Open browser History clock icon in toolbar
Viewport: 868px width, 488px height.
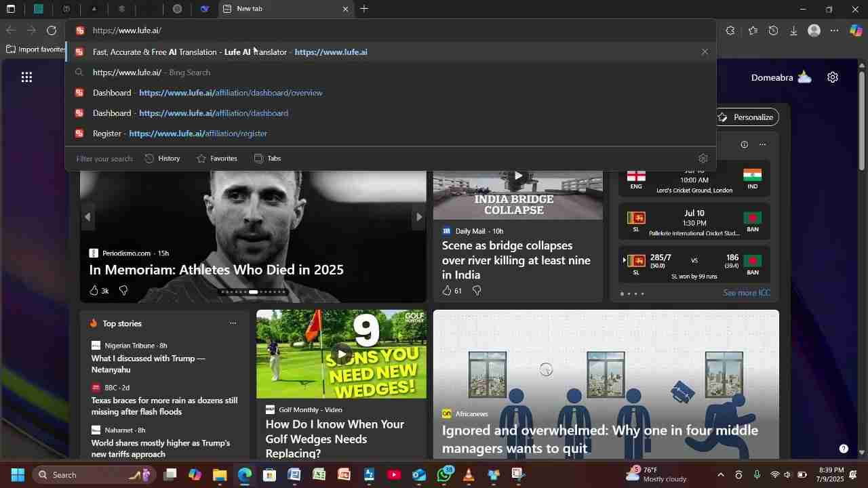(x=774, y=30)
